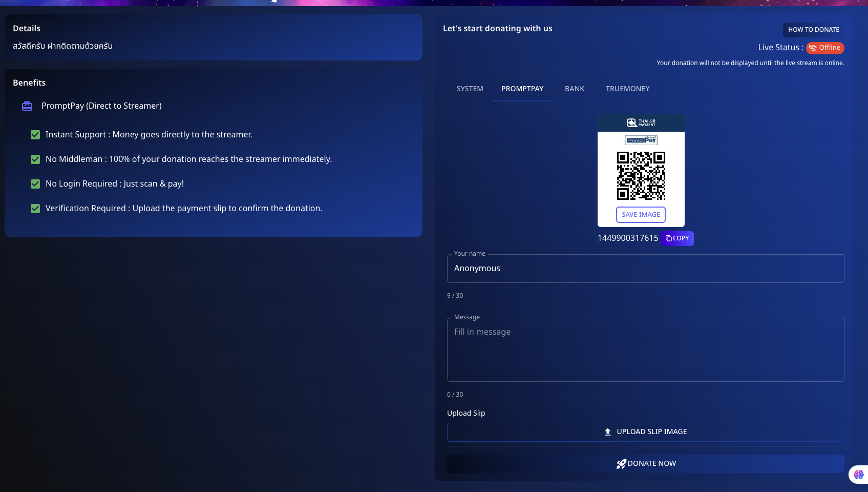Viewport: 868px width, 492px height.
Task: Click the brain assistant icon at bottom right
Action: pos(859,475)
